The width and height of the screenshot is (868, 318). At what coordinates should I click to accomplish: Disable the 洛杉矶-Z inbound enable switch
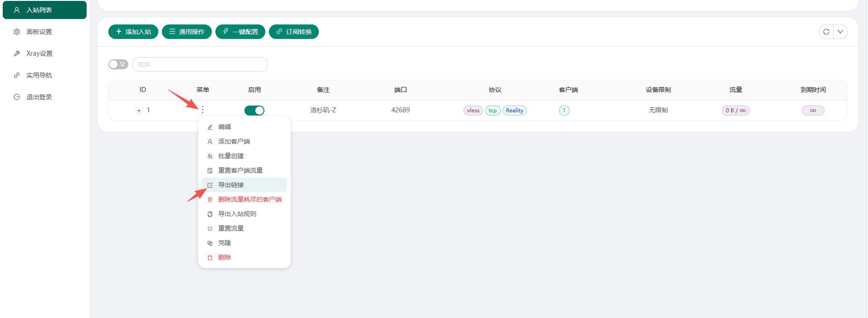(254, 111)
